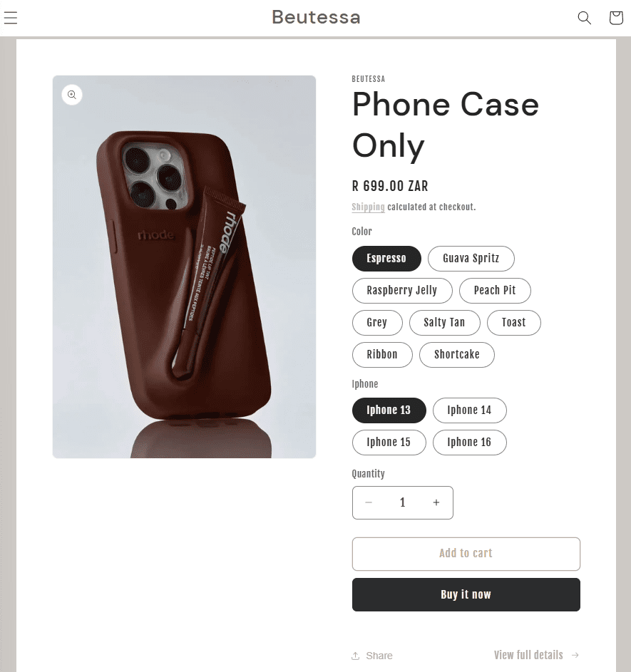Screen dimensions: 631x672
Task: Click the Add to cart button
Action: click(x=466, y=554)
